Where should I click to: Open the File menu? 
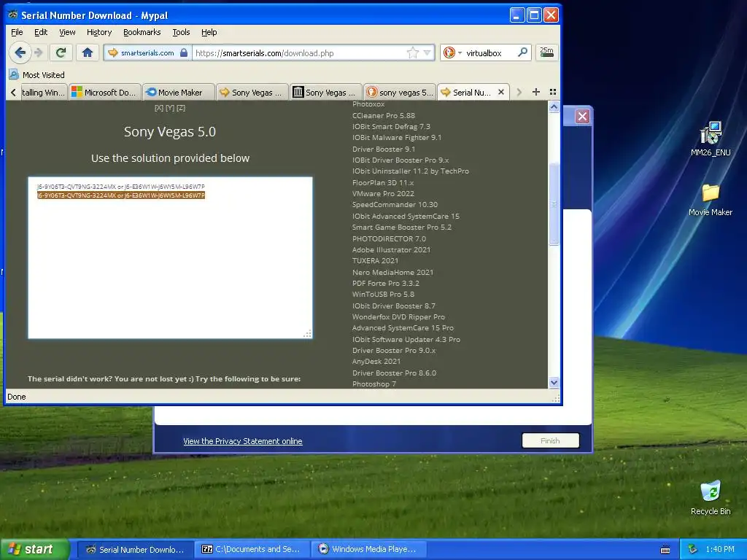[x=17, y=32]
